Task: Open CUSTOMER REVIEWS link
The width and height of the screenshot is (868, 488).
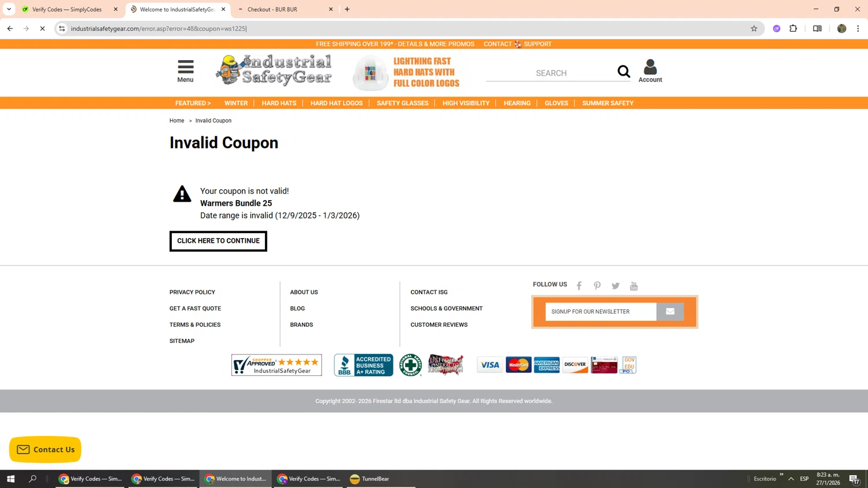Action: coord(439,324)
